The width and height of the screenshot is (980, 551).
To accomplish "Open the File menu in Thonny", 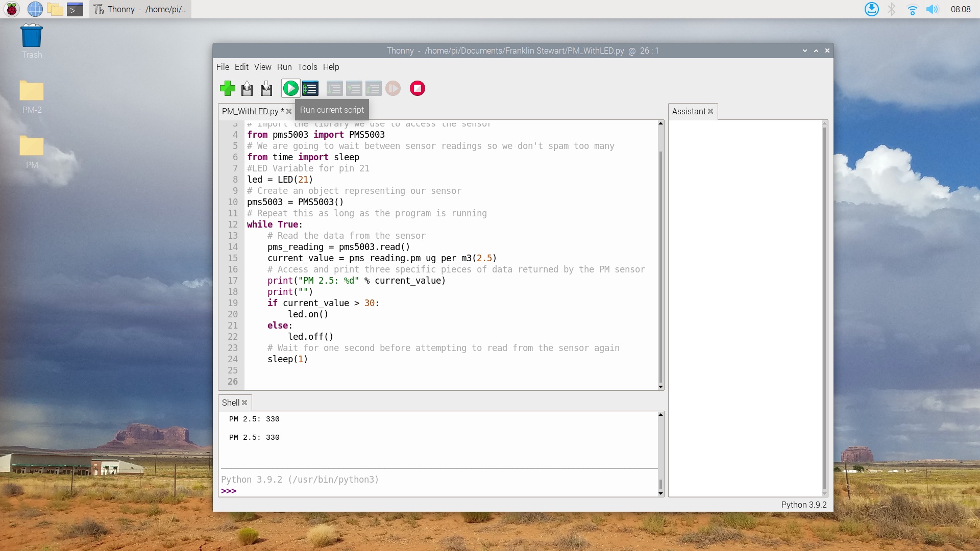I will [222, 67].
